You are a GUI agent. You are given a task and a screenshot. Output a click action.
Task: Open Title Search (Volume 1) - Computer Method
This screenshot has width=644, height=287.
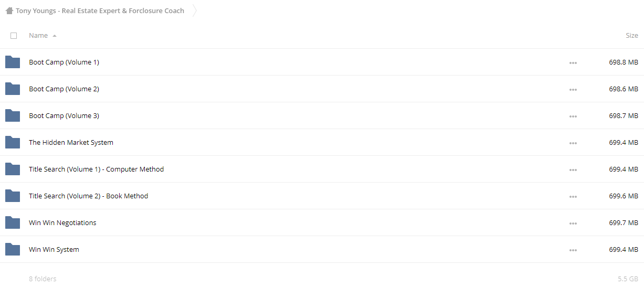click(x=97, y=169)
